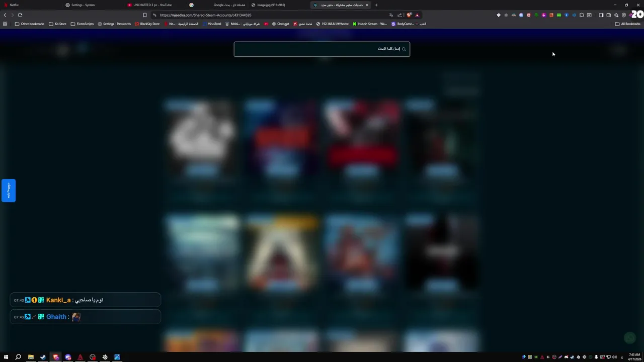The width and height of the screenshot is (644, 362).
Task: Open the Brave Rewards triangle icon
Action: 417,15
